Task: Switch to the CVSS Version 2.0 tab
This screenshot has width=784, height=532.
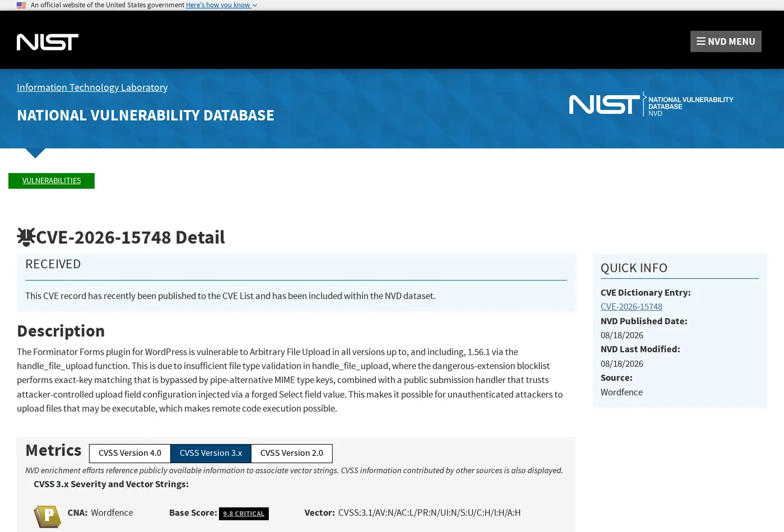Action: (x=292, y=453)
